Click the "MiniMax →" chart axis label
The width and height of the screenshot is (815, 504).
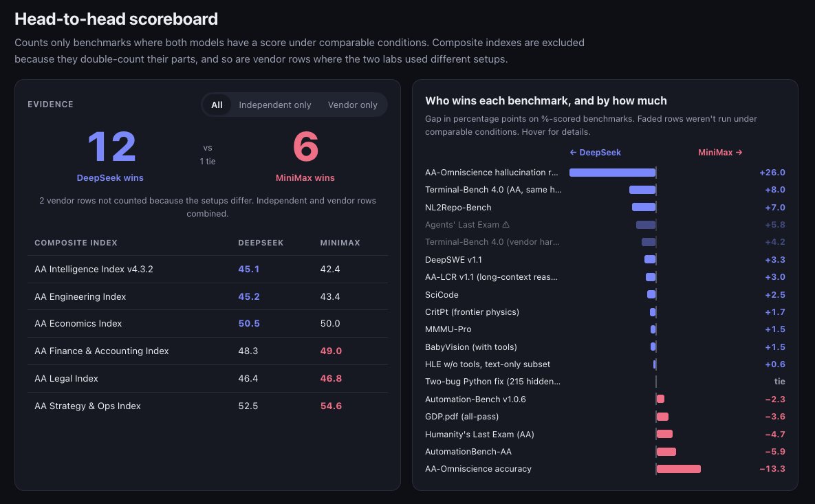(x=720, y=152)
